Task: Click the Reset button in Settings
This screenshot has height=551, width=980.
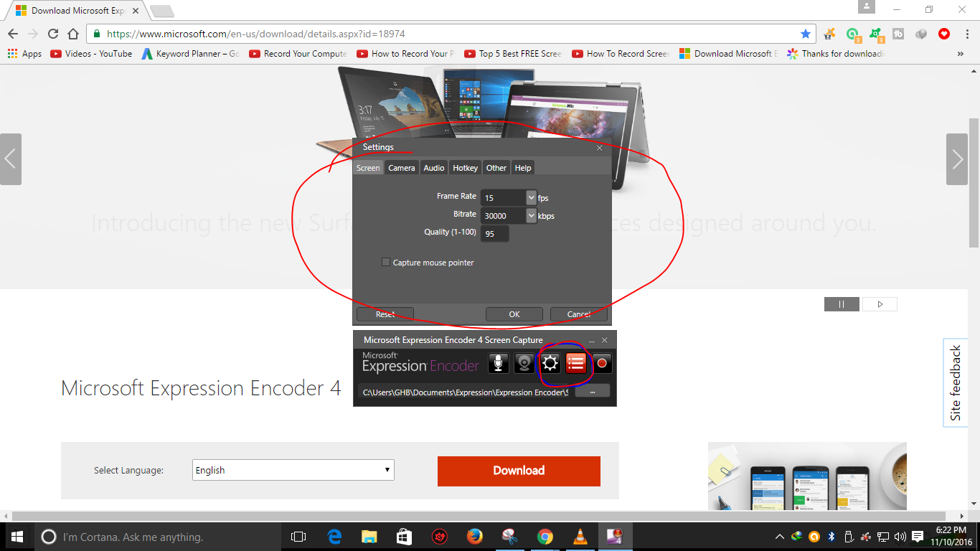Action: [x=385, y=314]
